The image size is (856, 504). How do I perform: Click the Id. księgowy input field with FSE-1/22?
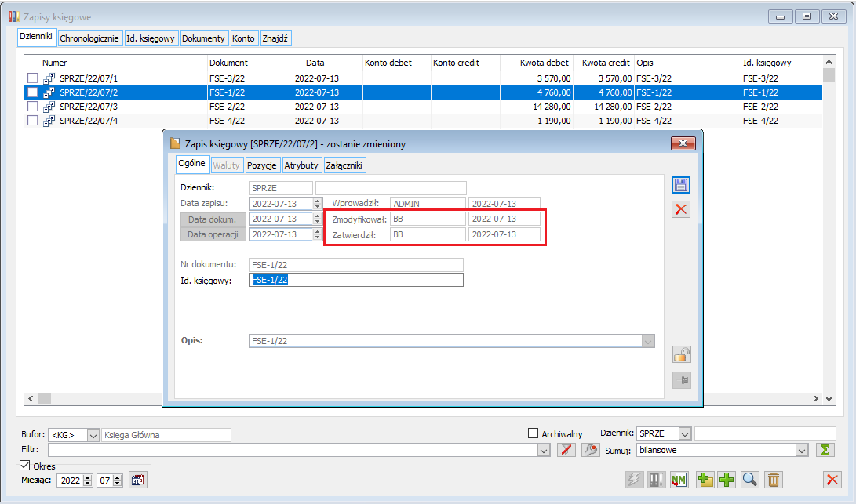pyautogui.click(x=356, y=281)
